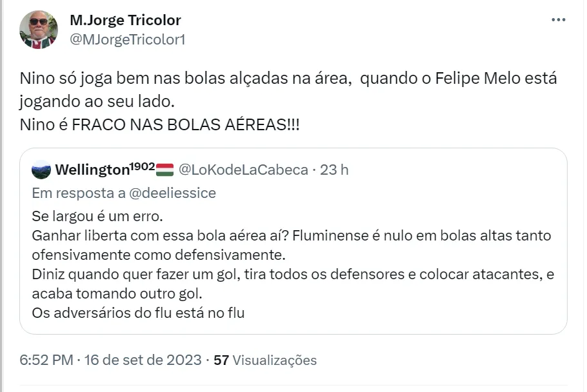Viewport: 587px width, 392px height.
Task: Click the flag emoji beside Wellington's name
Action: [166, 170]
